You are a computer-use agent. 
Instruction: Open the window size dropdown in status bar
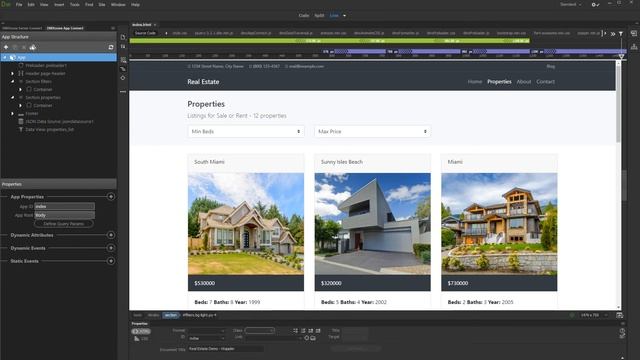[x=606, y=315]
